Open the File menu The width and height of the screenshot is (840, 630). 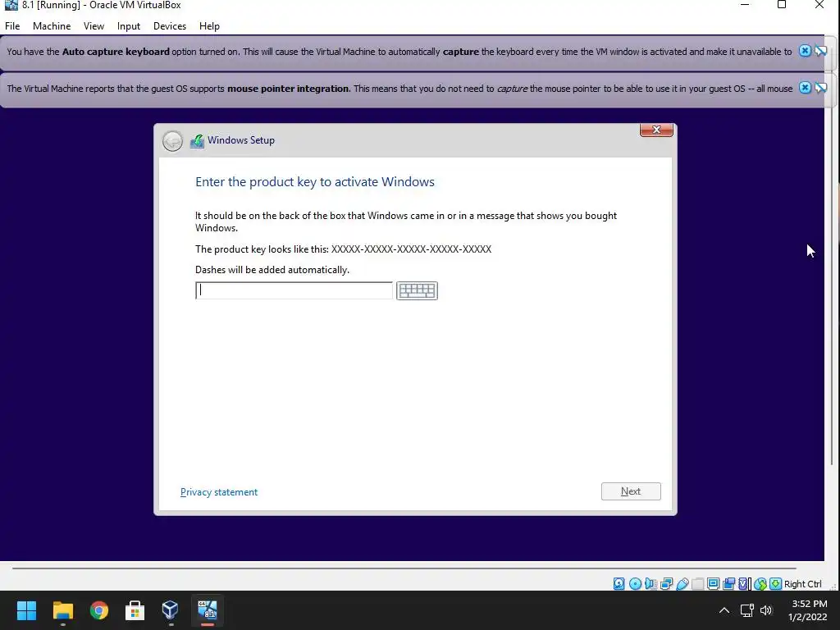[x=12, y=25]
